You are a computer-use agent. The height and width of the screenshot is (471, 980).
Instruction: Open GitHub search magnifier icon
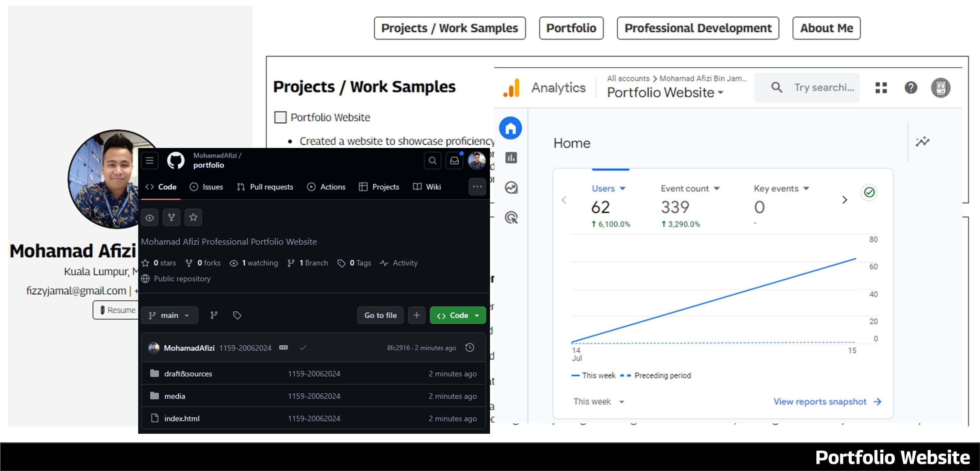click(433, 161)
